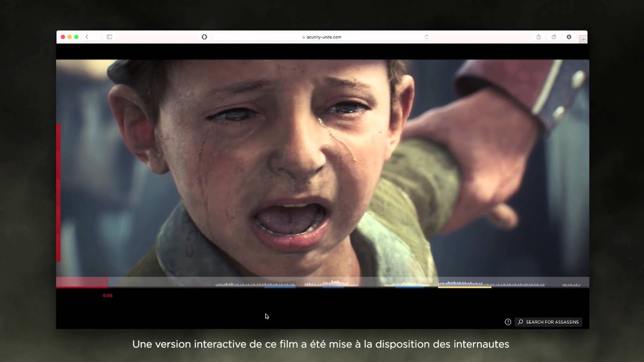644x362 pixels.
Task: Jump to the first blue timeline segment
Action: [x=280, y=287]
